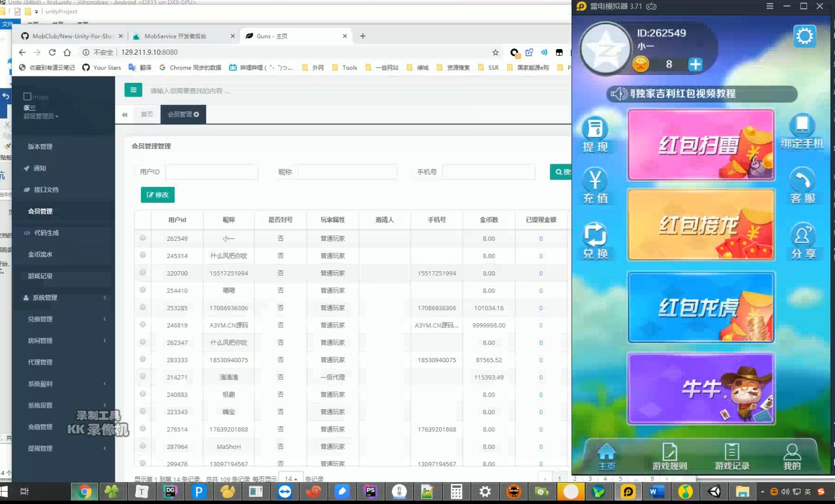
Task: Expand the 系统管理 sidebar menu
Action: click(x=64, y=297)
